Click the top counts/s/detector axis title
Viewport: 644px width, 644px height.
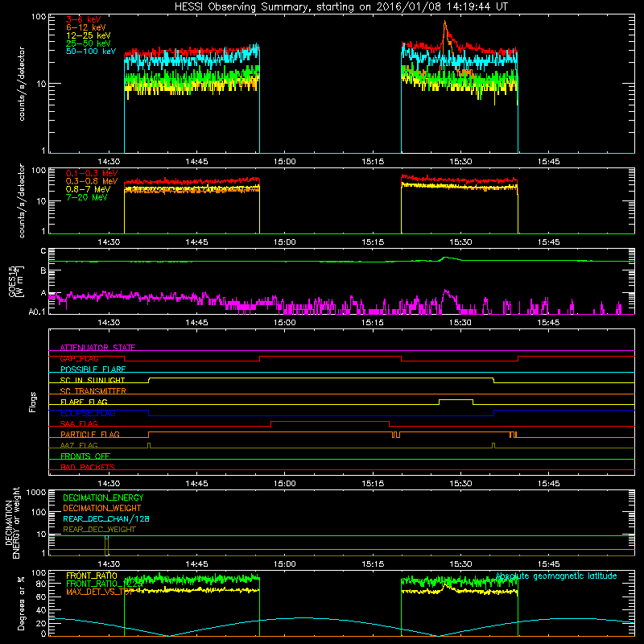22,84
